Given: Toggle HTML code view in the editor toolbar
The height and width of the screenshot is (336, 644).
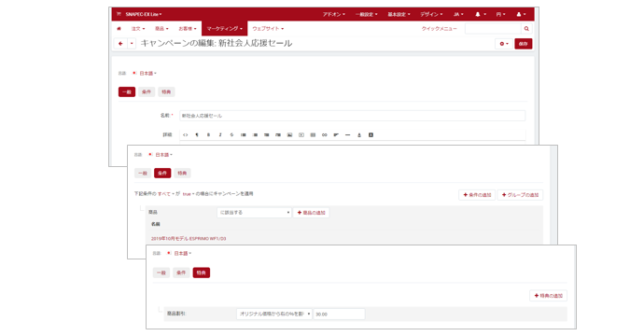Looking at the screenshot, I should coord(185,134).
